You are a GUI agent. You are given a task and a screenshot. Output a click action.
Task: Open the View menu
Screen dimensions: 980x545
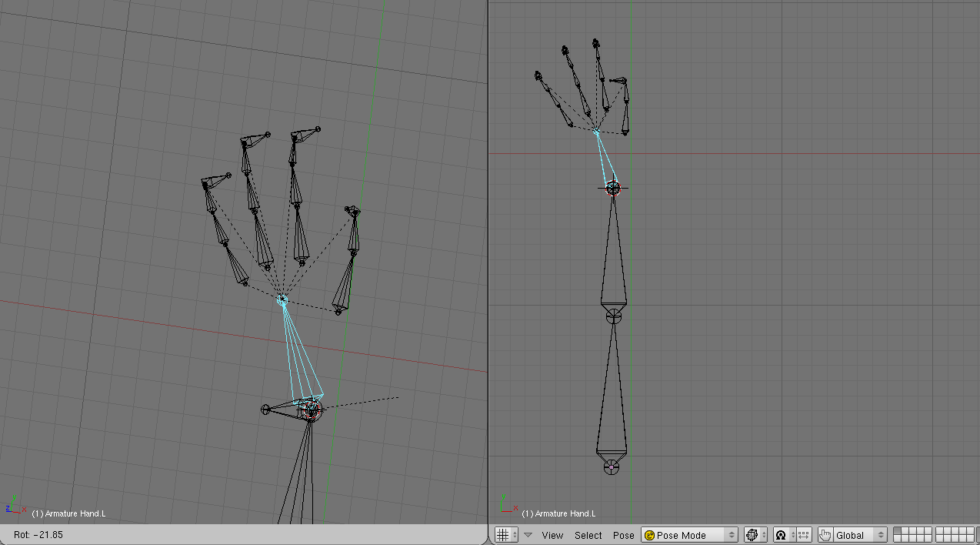pos(552,535)
